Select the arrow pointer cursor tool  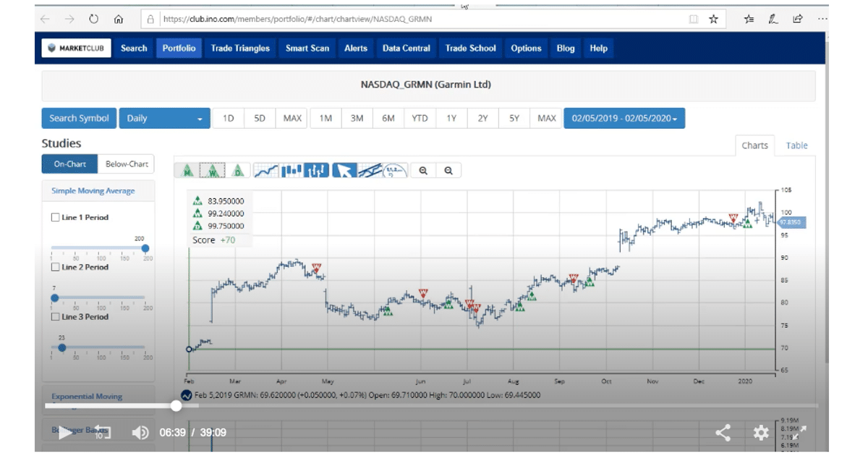(344, 171)
